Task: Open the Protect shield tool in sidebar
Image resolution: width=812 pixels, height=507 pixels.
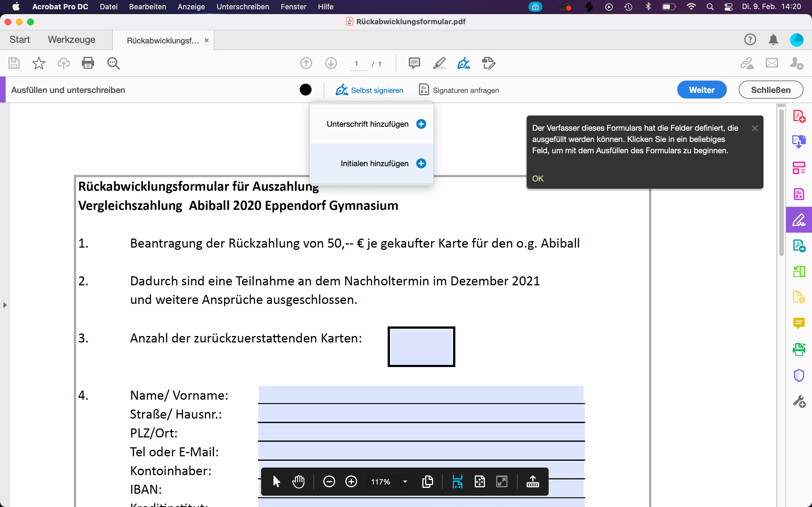Action: point(799,375)
